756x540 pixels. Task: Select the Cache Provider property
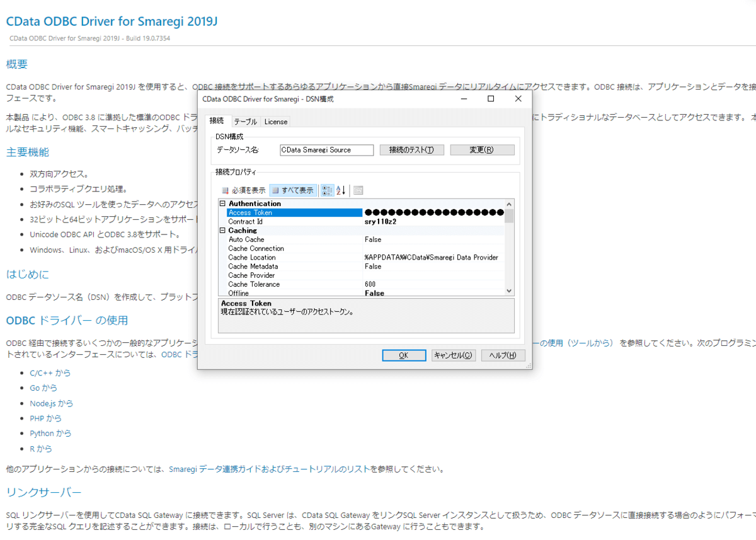[x=365, y=275]
